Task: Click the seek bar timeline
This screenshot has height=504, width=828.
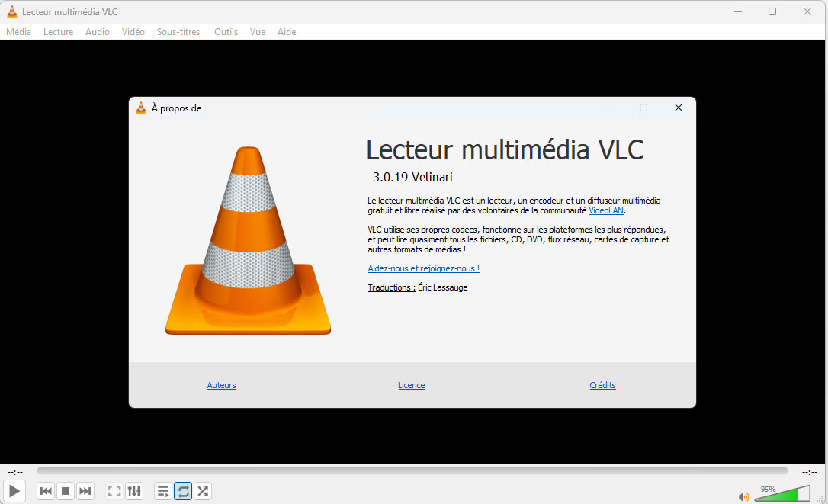Action: 412,471
